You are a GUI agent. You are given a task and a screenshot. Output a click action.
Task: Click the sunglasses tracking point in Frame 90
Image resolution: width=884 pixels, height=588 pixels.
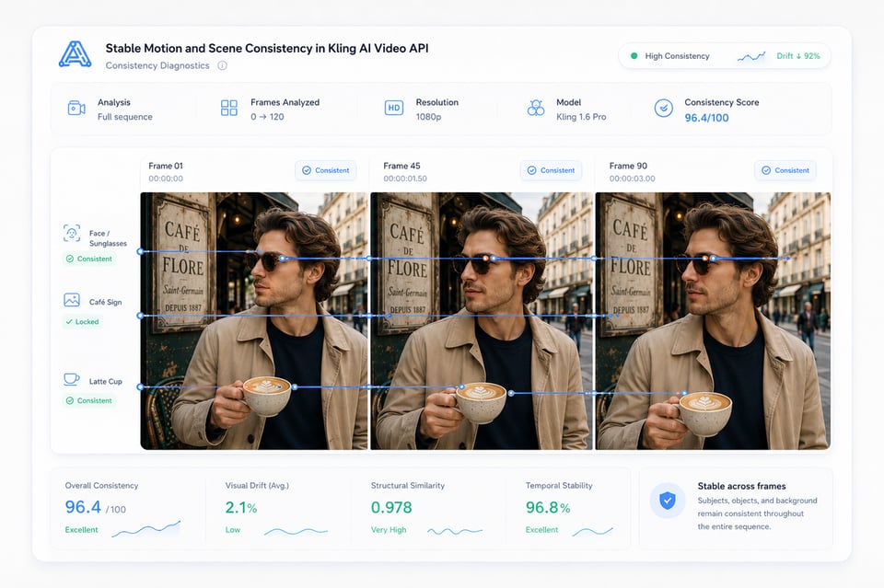tap(713, 259)
